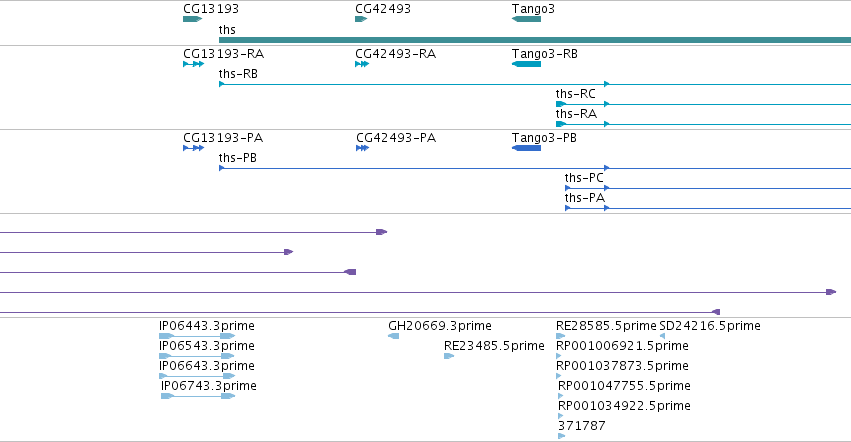Select the Tango3 gene arrow glyph
The image size is (851, 442).
526,19
